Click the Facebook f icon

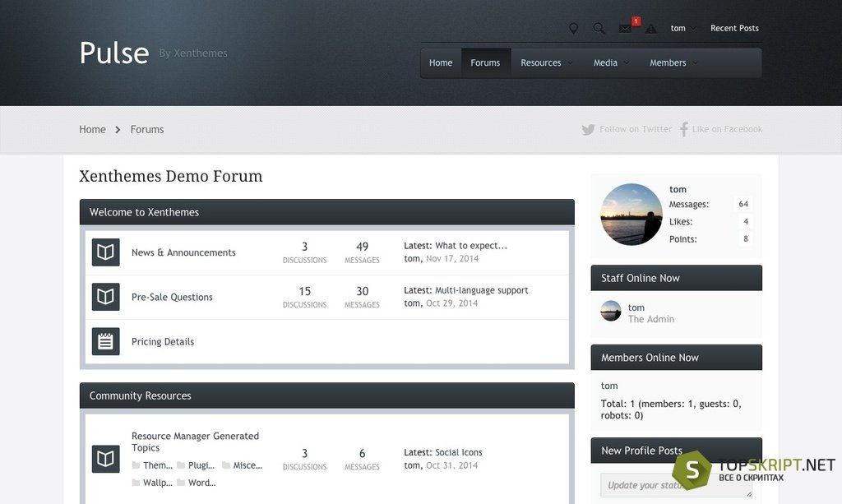pos(683,129)
